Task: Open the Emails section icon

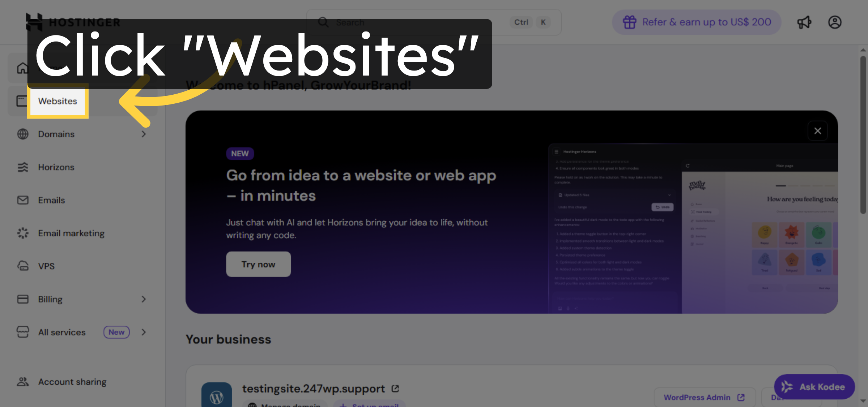Action: pos(23,200)
